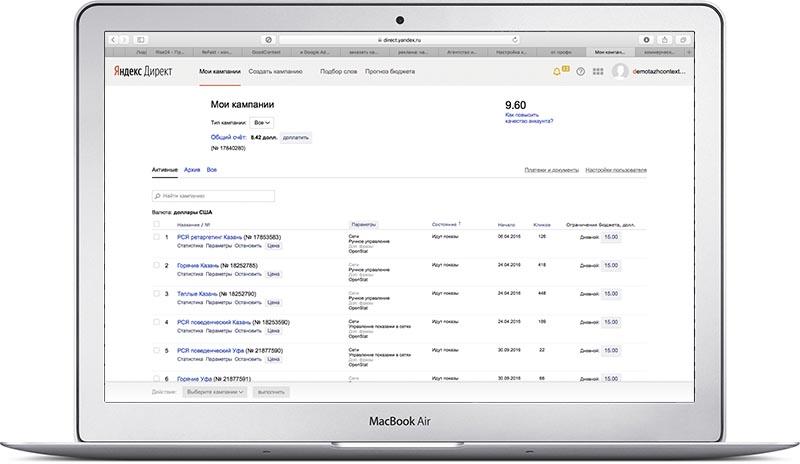Tick the select-all checkbox in table header
This screenshot has height=464, width=800.
(156, 224)
